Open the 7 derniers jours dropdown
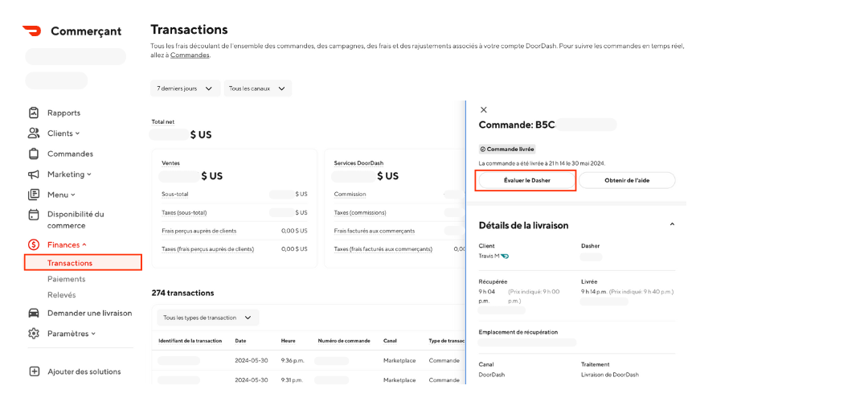The image size is (868, 402). [x=185, y=88]
